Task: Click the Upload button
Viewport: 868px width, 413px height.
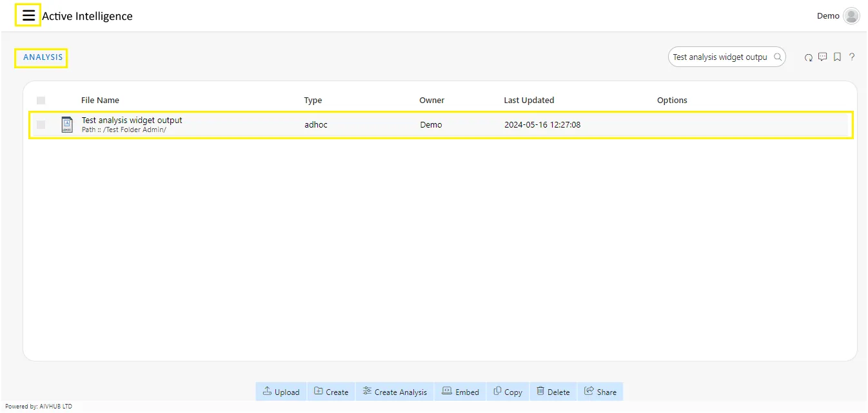Action: (281, 392)
